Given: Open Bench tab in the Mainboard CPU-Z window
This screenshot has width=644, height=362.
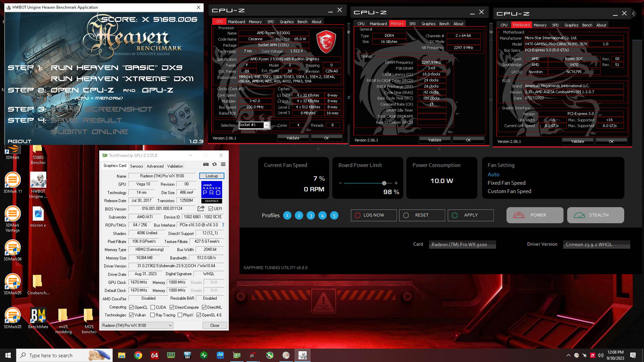Looking at the screenshot, I should (587, 25).
